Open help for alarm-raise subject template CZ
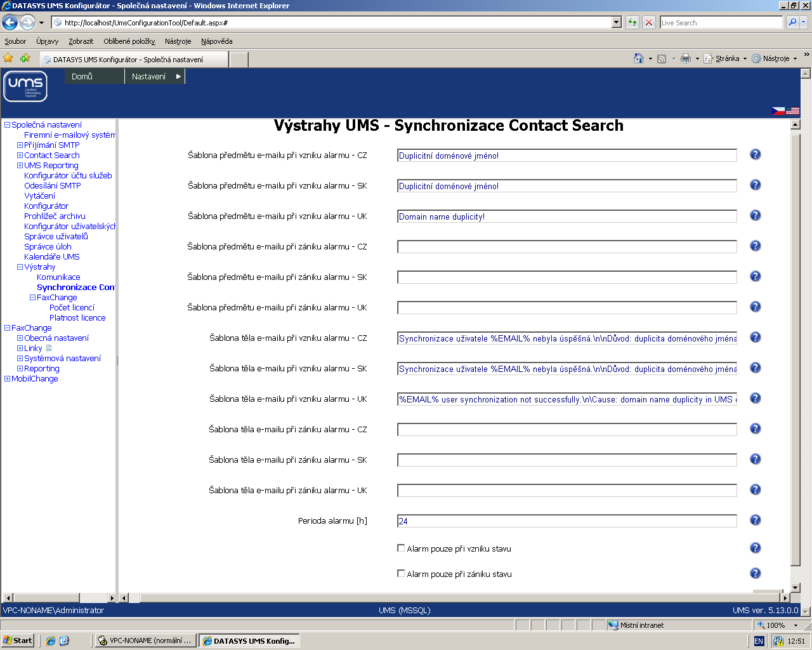Screen dimensions: 812x650 coord(755,154)
